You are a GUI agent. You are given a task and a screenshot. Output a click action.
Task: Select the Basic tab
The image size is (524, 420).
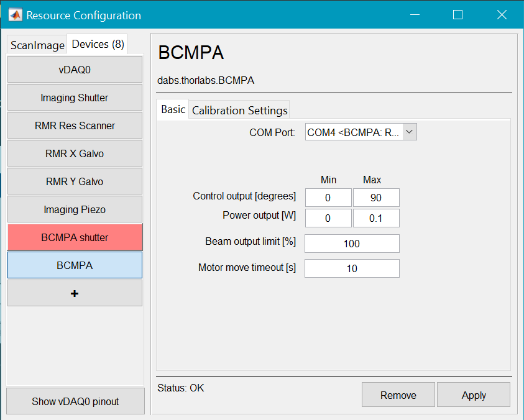(x=173, y=109)
